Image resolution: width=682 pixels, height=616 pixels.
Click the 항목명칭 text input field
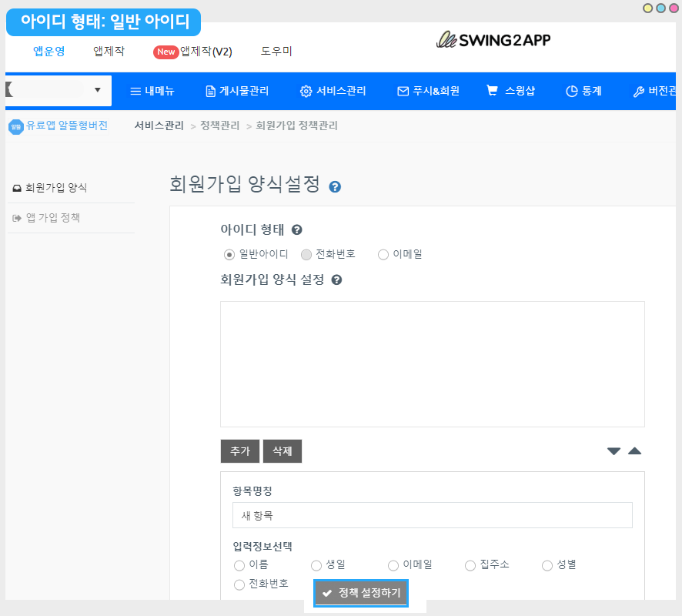[x=432, y=515]
